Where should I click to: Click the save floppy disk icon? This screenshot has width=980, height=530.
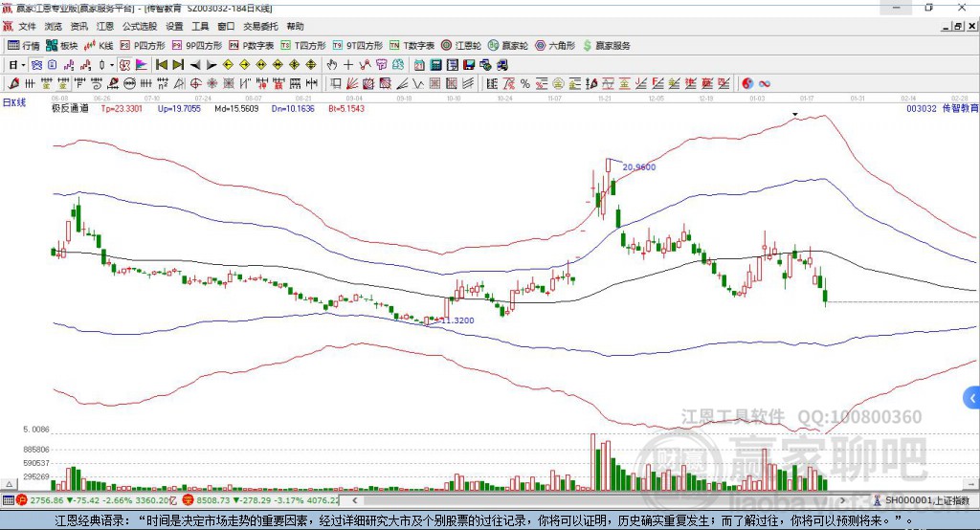(469, 65)
